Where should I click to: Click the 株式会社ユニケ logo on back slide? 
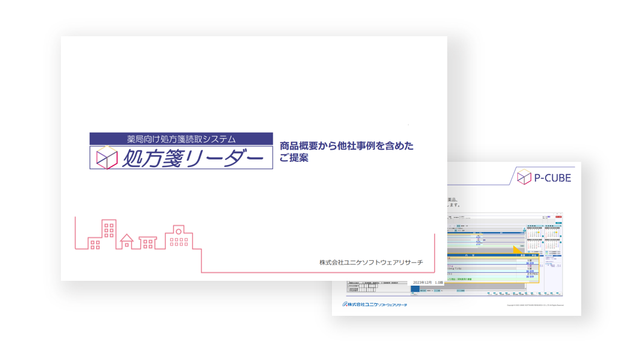(x=375, y=304)
